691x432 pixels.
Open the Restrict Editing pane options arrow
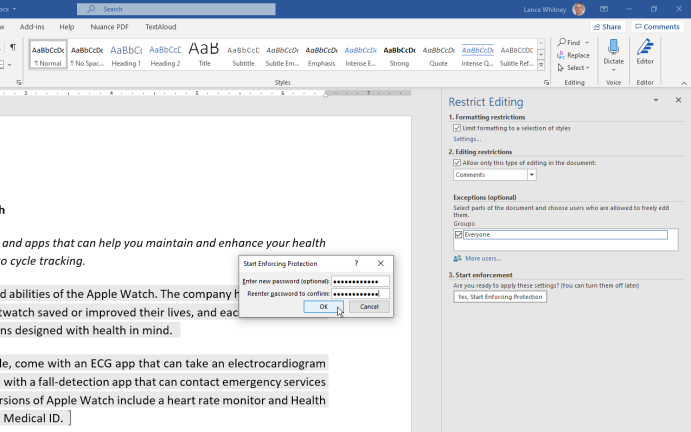point(656,100)
